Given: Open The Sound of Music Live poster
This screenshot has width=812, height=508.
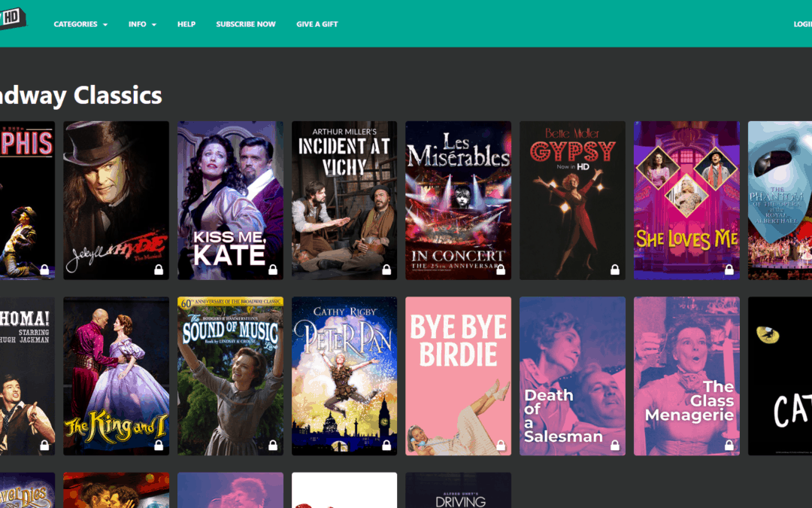Looking at the screenshot, I should (231, 376).
